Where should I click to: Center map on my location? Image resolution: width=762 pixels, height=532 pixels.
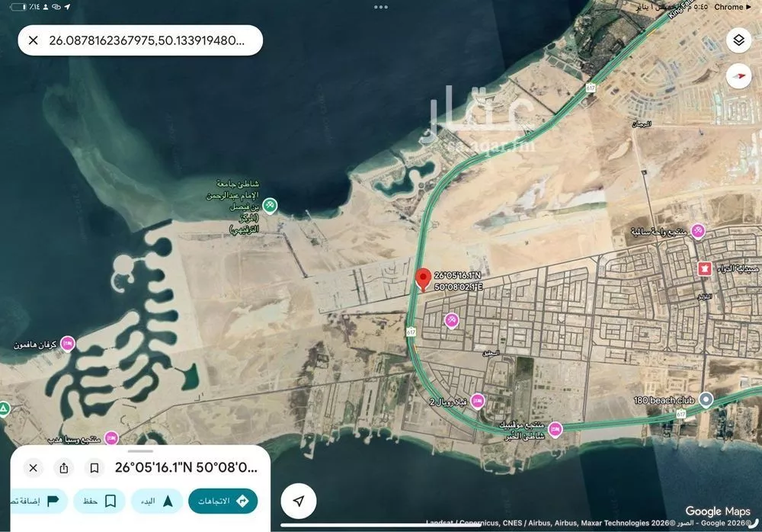click(299, 501)
